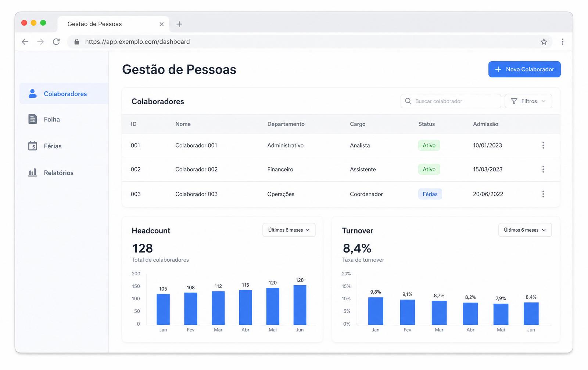
Task: Open row actions for Colaborador 002
Action: coord(543,169)
